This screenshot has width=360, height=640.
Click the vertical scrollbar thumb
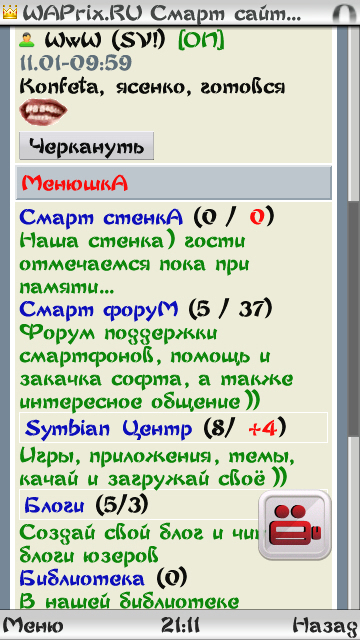[x=353, y=318]
